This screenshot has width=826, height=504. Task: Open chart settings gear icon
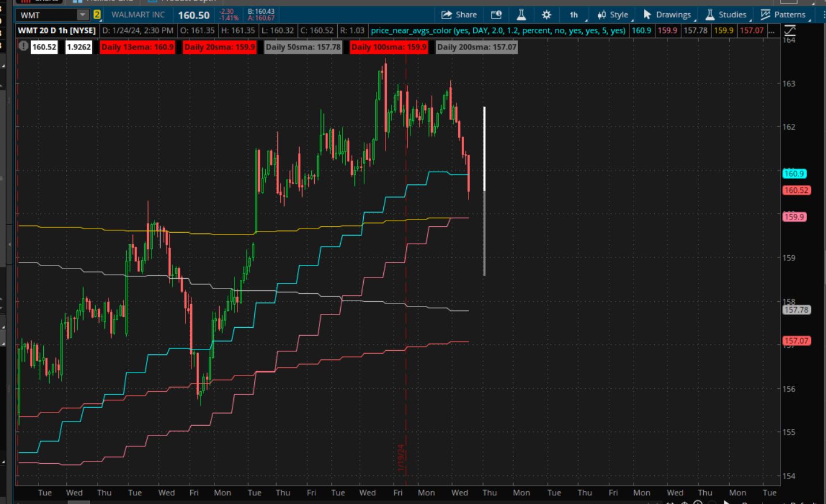point(546,14)
